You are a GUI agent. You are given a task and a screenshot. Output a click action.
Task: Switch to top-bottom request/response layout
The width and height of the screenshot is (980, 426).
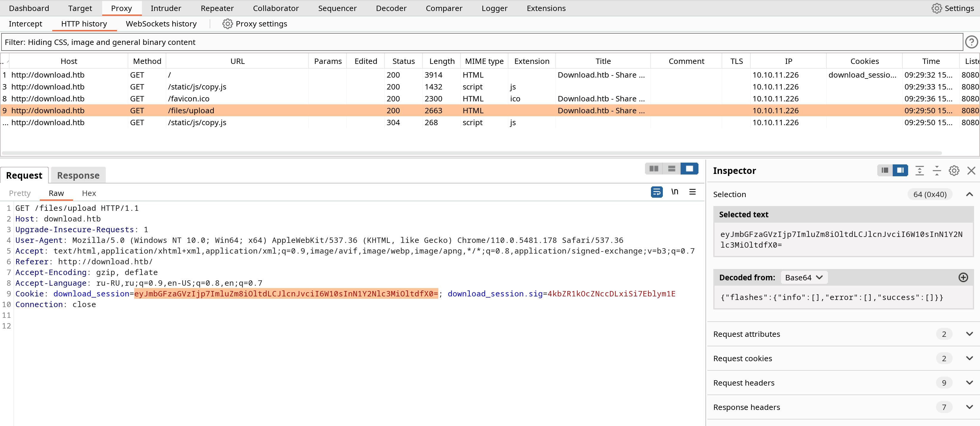pos(671,169)
